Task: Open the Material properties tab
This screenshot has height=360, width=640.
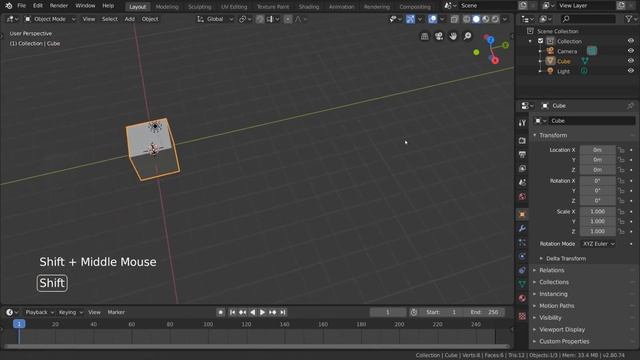Action: point(522,298)
